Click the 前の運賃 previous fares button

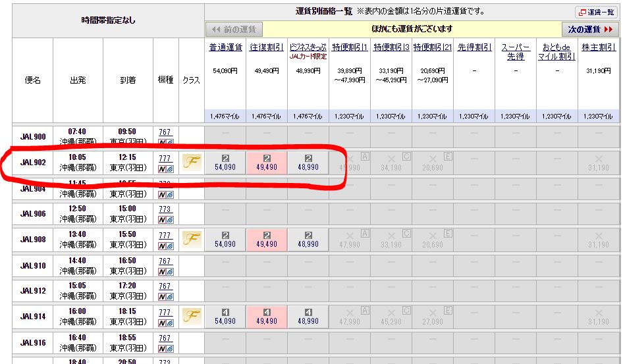234,30
